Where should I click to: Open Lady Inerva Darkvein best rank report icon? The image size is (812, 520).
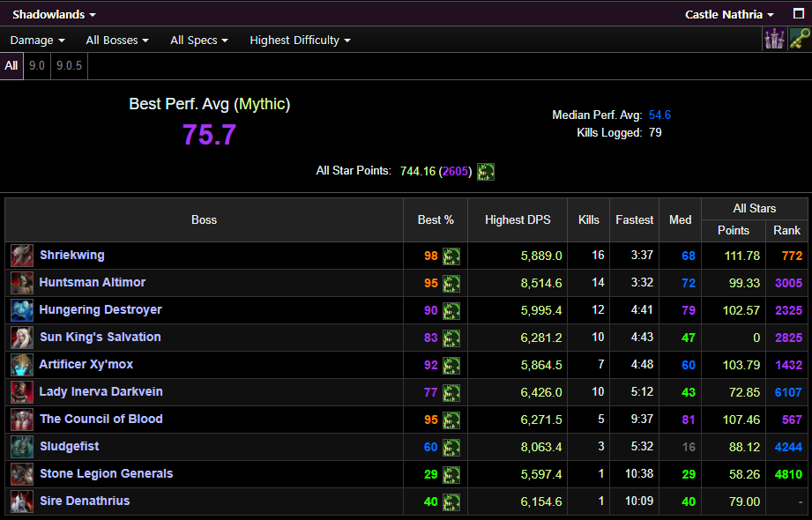451,392
